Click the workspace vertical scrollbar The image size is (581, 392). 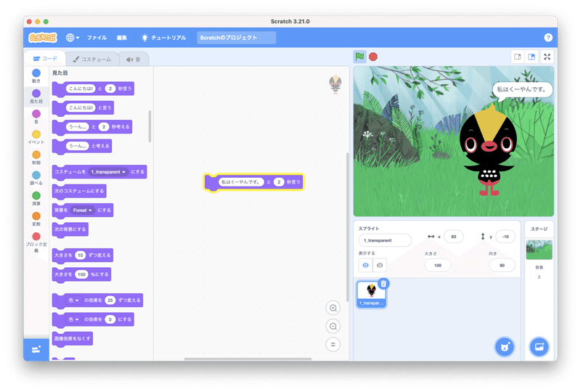coord(347,227)
